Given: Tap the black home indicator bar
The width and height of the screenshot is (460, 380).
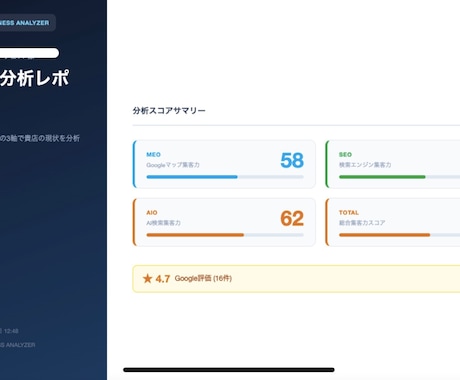Looking at the screenshot, I should (x=229, y=370).
